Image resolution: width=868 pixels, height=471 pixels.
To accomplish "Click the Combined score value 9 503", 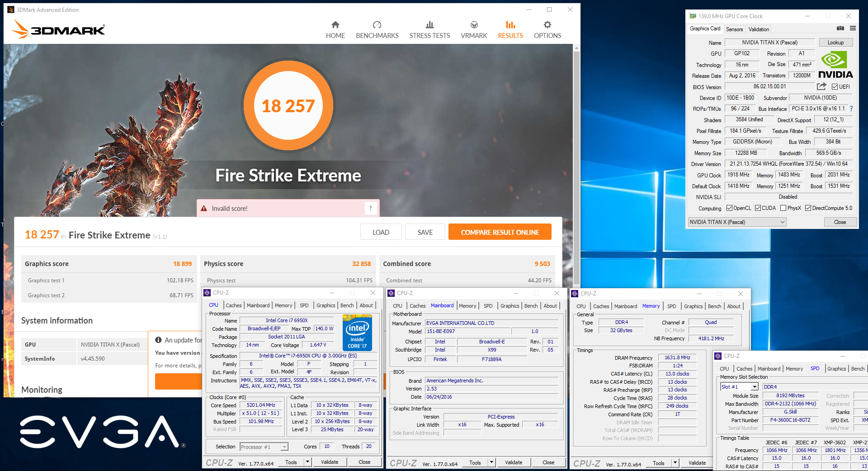I will click(x=542, y=264).
